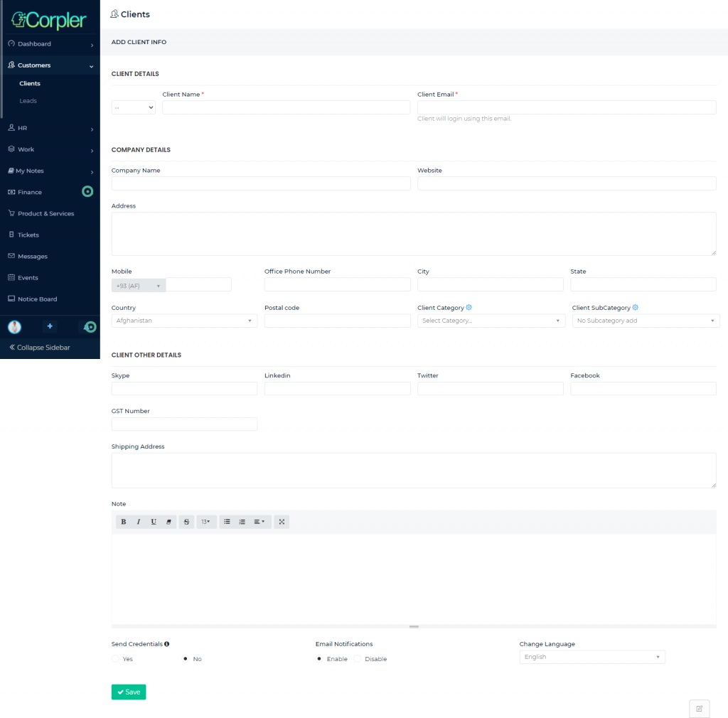This screenshot has height=718, width=728.
Task: Open the Leads menu item
Action: pos(28,100)
